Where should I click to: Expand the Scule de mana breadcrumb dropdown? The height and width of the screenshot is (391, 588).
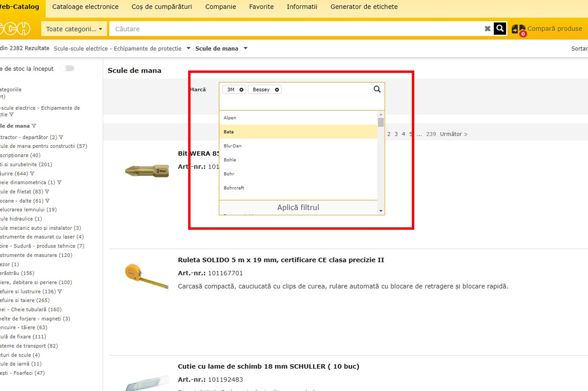click(245, 48)
